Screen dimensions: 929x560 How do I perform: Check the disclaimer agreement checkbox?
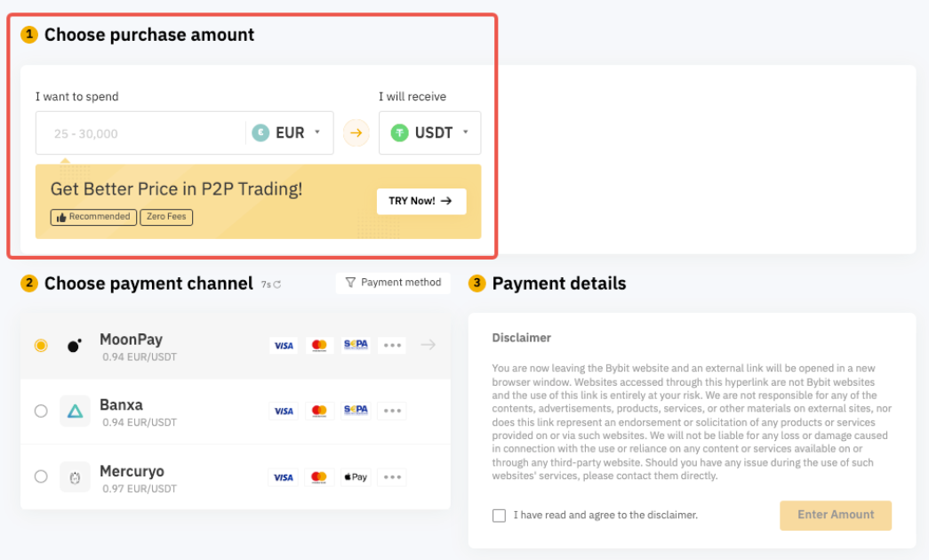point(499,516)
